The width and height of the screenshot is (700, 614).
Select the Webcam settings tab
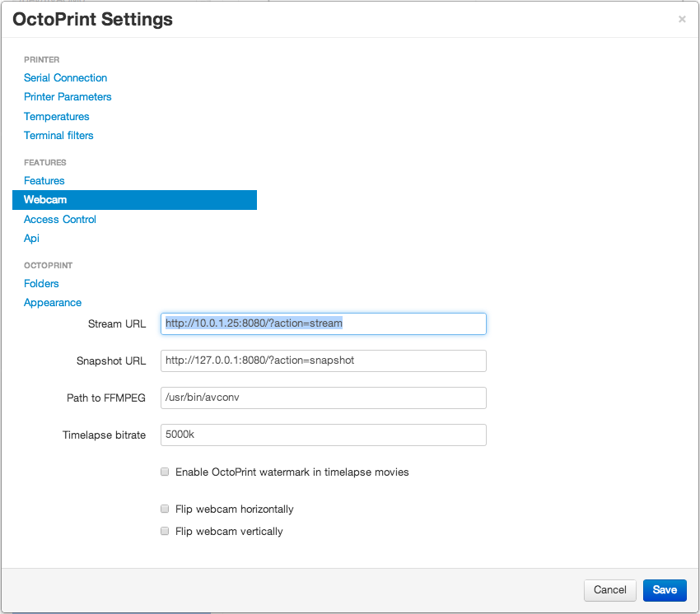[134, 200]
